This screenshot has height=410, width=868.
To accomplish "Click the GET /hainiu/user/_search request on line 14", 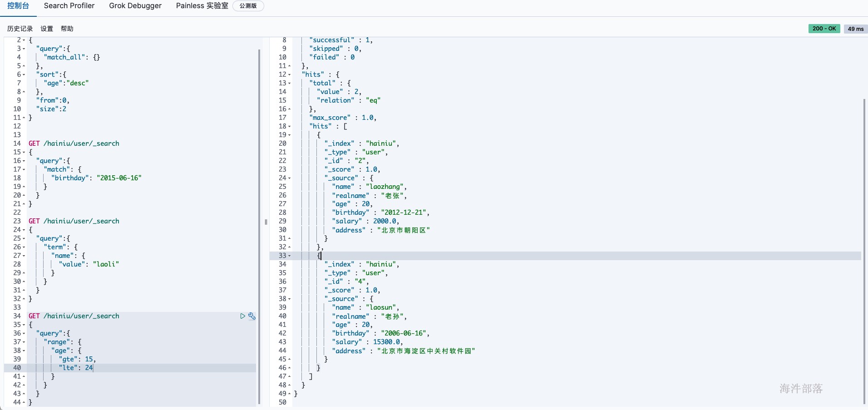I will (x=74, y=143).
